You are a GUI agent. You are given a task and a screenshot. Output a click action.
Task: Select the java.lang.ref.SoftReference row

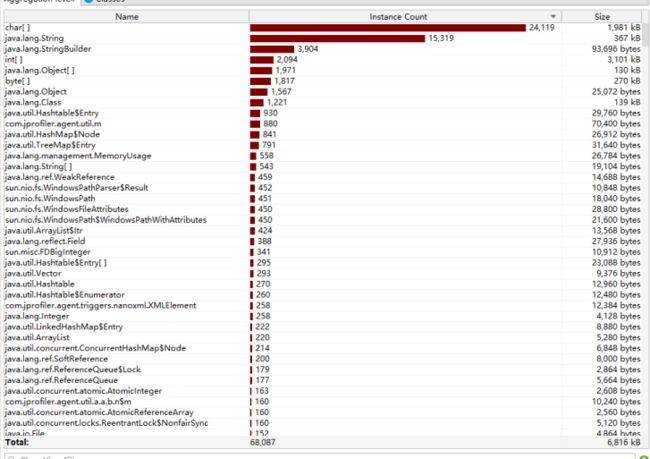tap(323, 359)
